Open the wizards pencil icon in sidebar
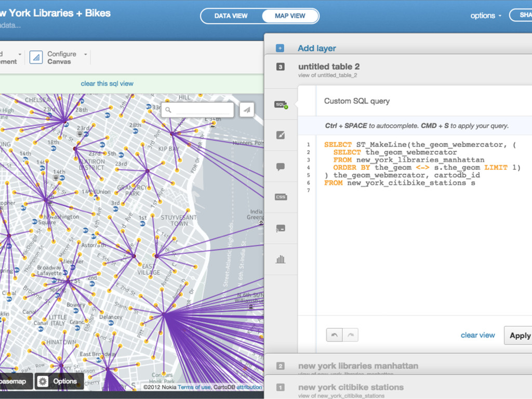 point(281,135)
